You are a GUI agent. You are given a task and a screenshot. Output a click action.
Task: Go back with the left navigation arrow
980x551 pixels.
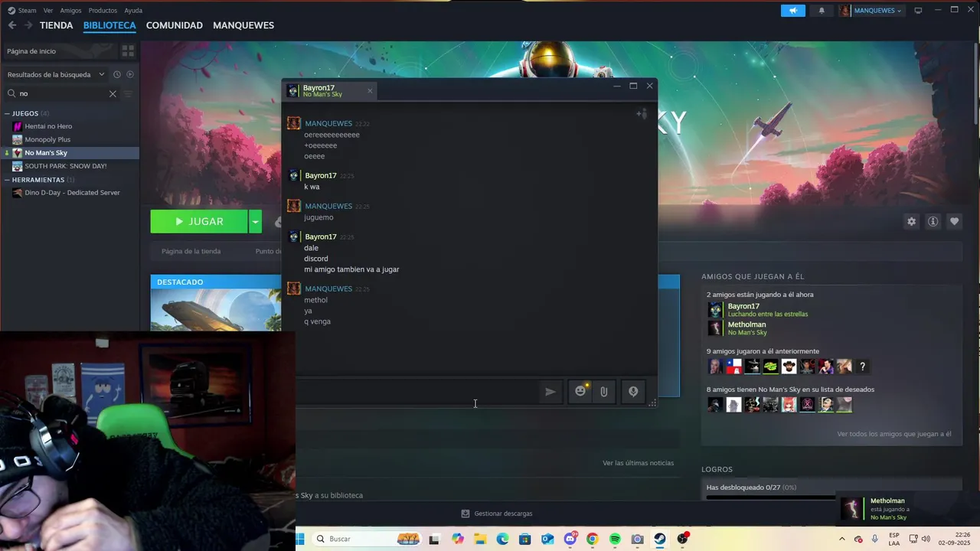(12, 25)
